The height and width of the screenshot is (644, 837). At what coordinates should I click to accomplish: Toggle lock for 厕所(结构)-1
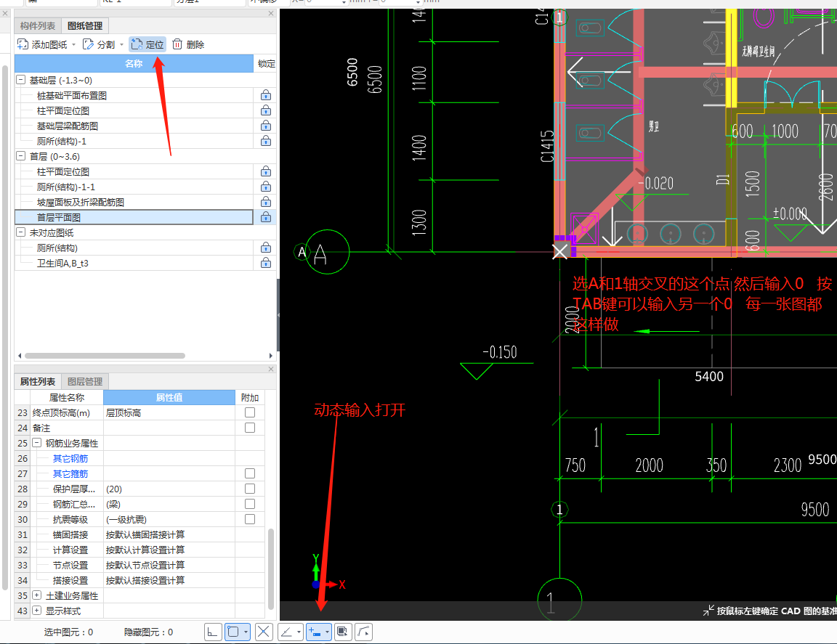(265, 141)
